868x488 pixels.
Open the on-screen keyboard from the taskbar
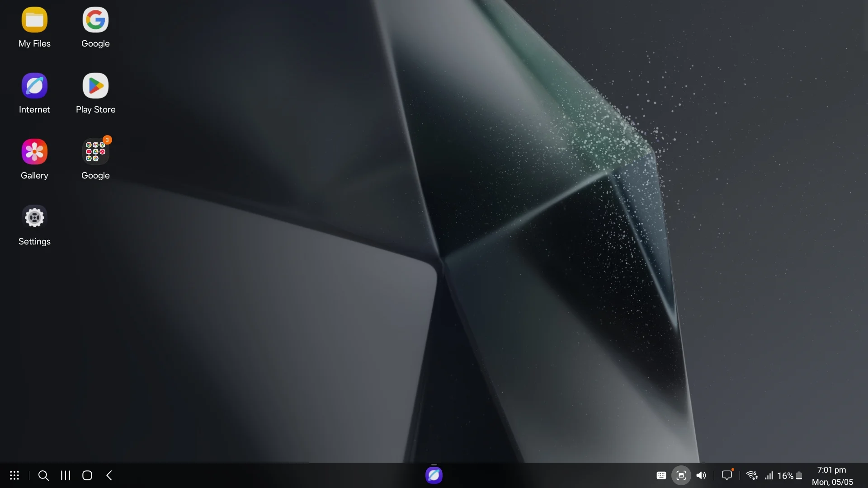pyautogui.click(x=661, y=475)
